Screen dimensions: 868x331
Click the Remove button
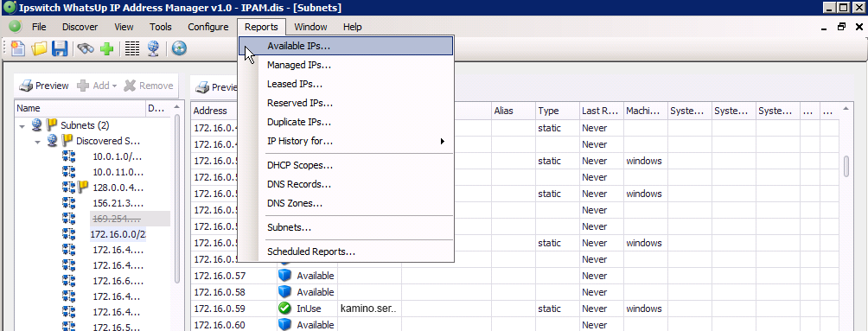coord(149,86)
